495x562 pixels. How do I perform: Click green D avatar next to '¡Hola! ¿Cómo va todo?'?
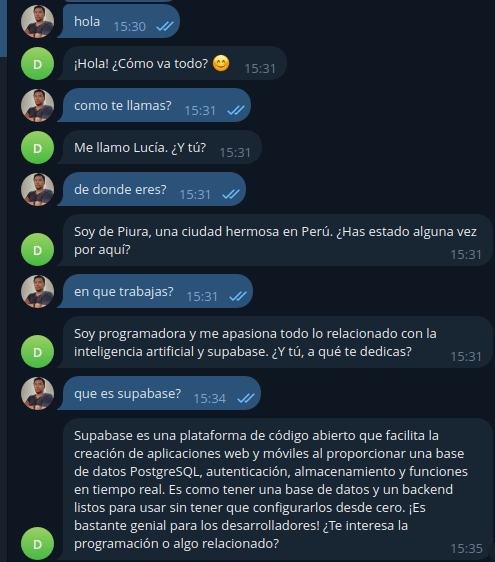pos(37,63)
